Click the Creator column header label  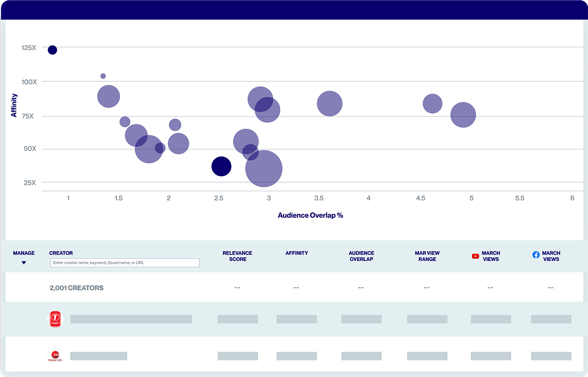61,253
